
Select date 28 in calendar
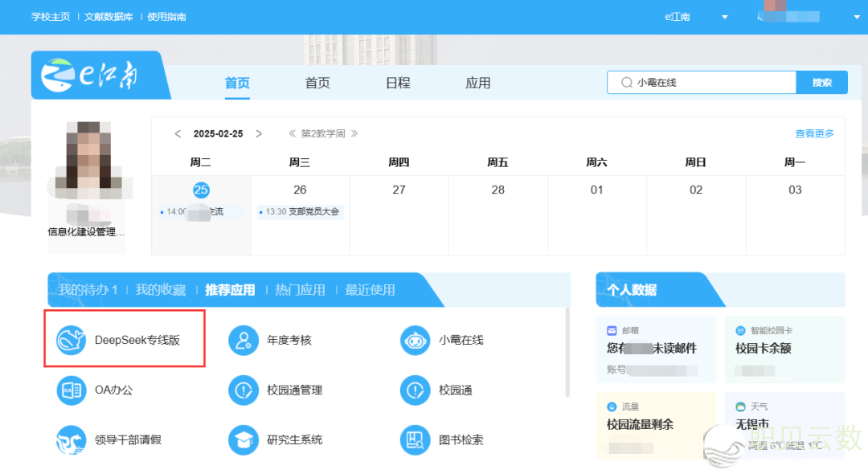coord(498,190)
